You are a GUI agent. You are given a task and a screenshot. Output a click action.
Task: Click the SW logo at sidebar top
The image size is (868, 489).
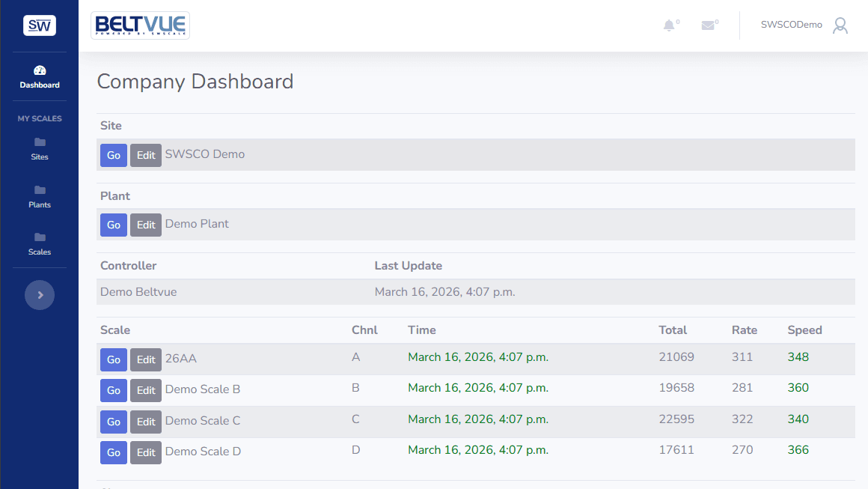pos(39,25)
